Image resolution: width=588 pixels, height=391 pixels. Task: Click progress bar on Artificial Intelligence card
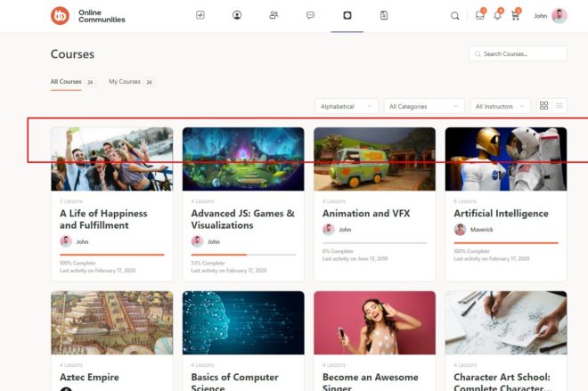pyautogui.click(x=506, y=243)
